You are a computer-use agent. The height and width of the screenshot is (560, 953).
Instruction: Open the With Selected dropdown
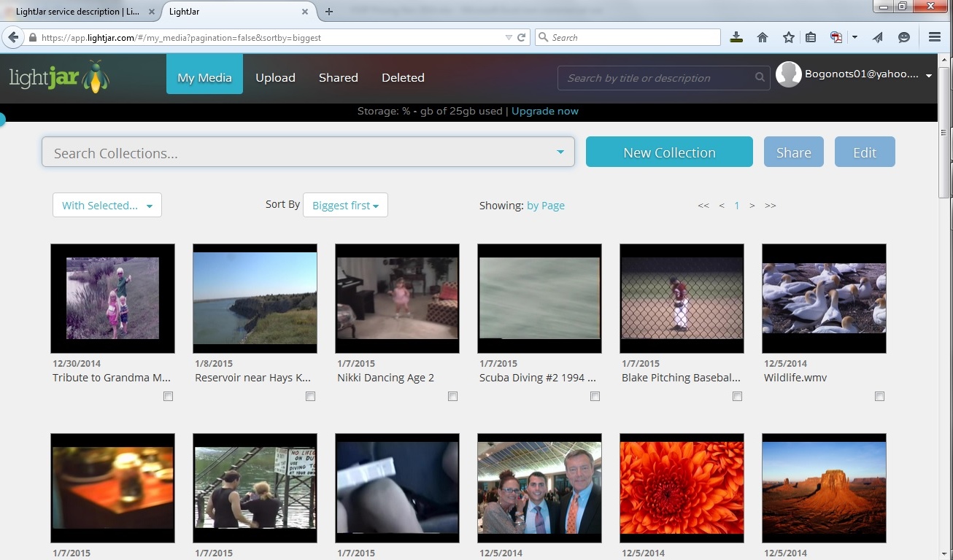point(107,206)
